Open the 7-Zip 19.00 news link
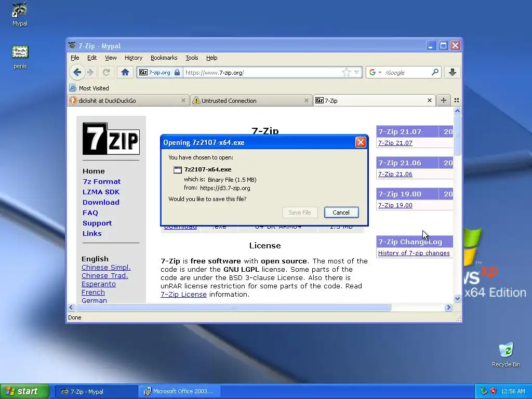The height and width of the screenshot is (399, 532). pyautogui.click(x=395, y=205)
